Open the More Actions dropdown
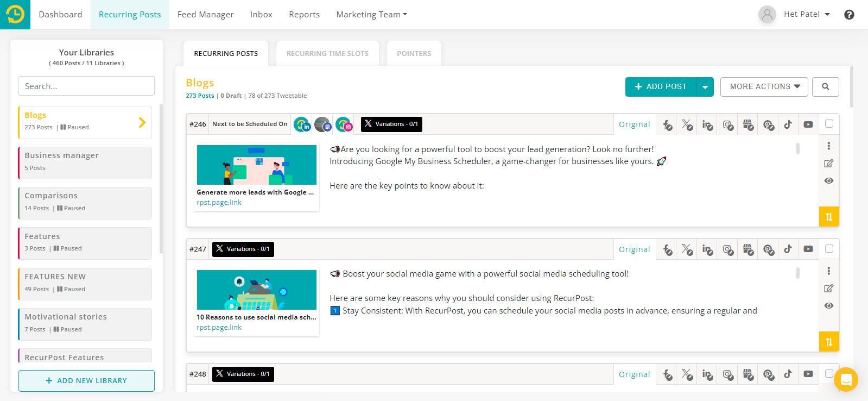868x401 pixels. click(x=764, y=87)
